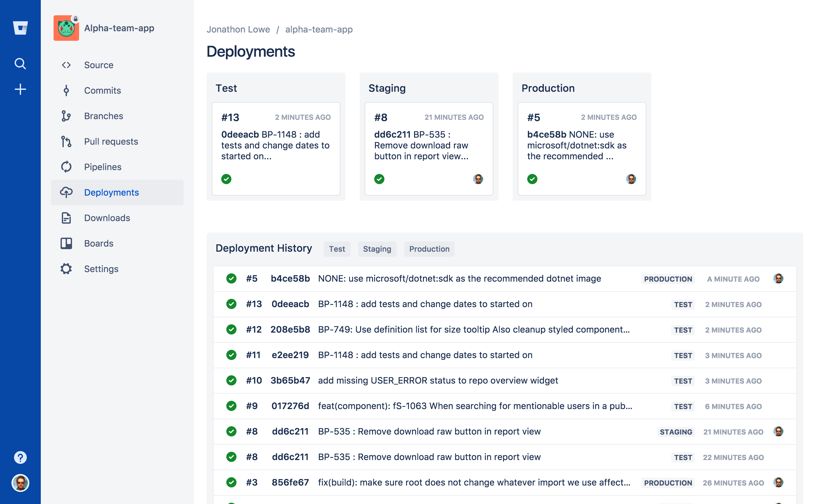Click the plus create icon

pyautogui.click(x=20, y=89)
